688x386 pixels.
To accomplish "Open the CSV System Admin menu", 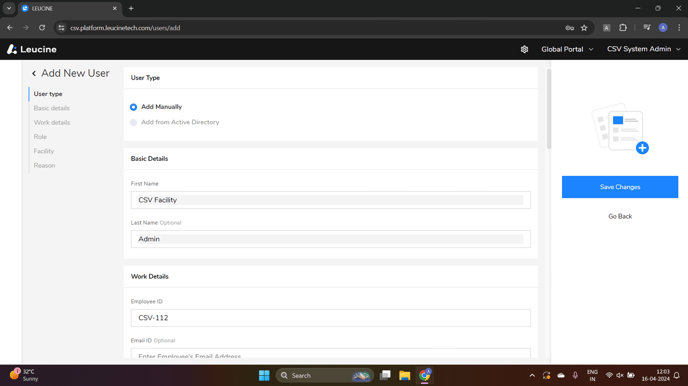I will [643, 49].
